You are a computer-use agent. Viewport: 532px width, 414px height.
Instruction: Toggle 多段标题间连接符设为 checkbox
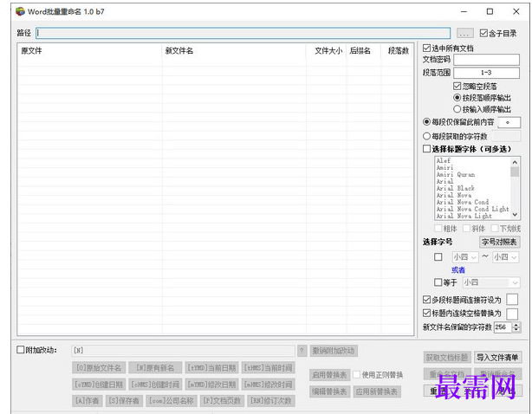tap(426, 300)
